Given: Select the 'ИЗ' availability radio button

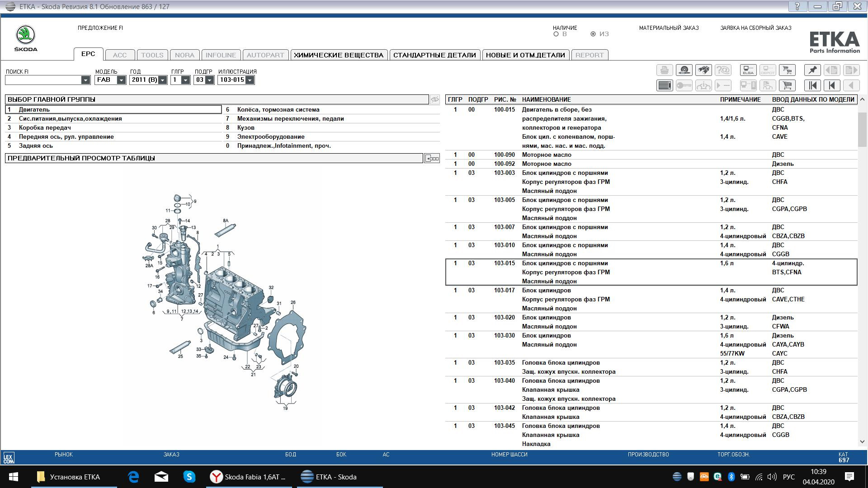Looking at the screenshot, I should click(593, 34).
